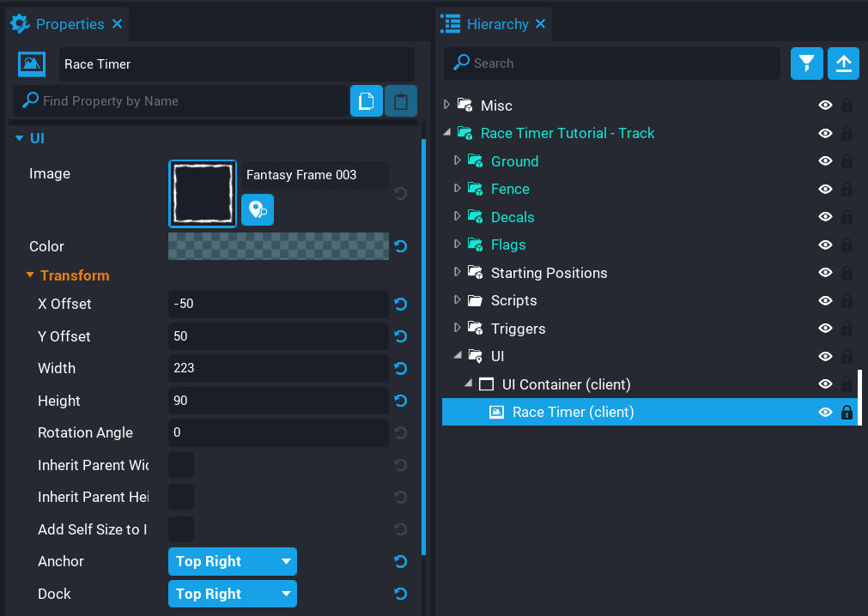Screen dimensions: 868x616
Task: Click the Color swatch bar
Action: pyautogui.click(x=278, y=246)
